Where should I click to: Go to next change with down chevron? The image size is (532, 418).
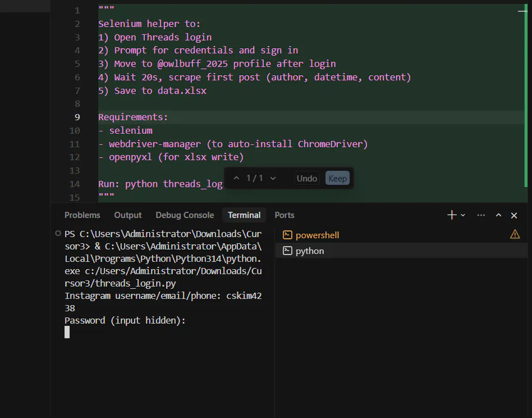pyautogui.click(x=273, y=178)
